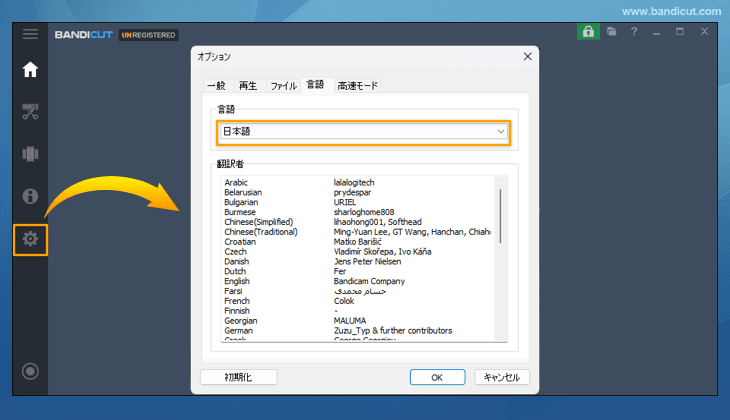Open the Cut mode scissors icon
The height and width of the screenshot is (420, 730).
[x=30, y=112]
